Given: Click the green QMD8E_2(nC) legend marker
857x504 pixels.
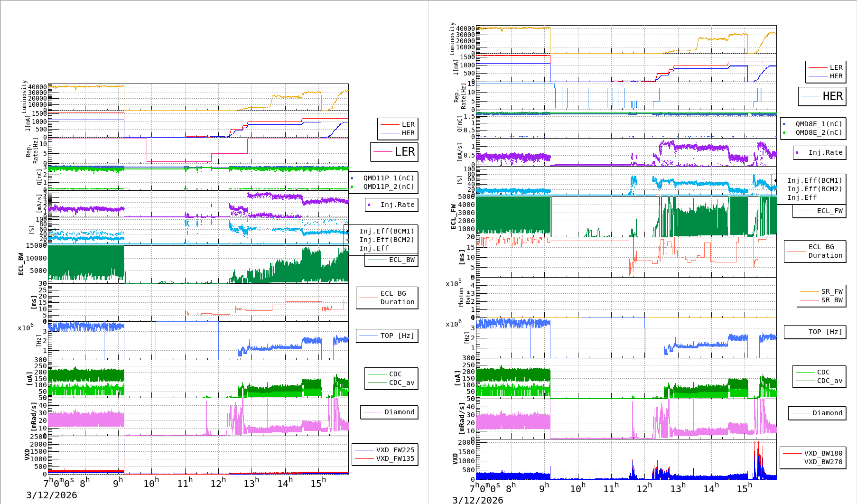Looking at the screenshot, I should click(784, 132).
